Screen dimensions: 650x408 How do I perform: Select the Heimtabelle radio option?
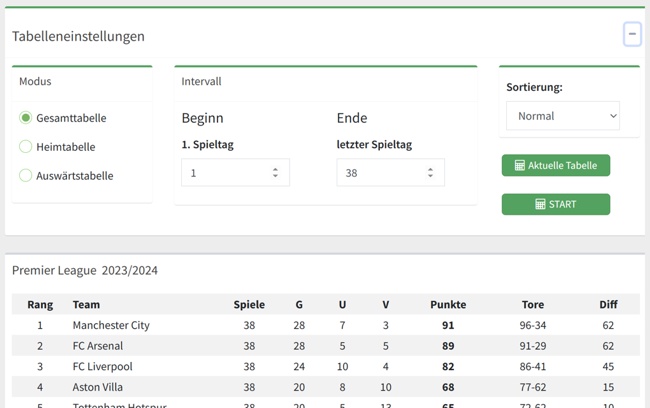[x=26, y=147]
